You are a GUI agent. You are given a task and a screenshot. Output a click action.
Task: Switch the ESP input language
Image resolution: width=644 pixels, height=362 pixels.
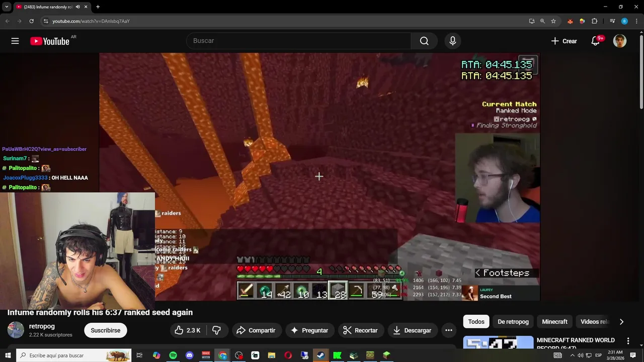tap(599, 355)
